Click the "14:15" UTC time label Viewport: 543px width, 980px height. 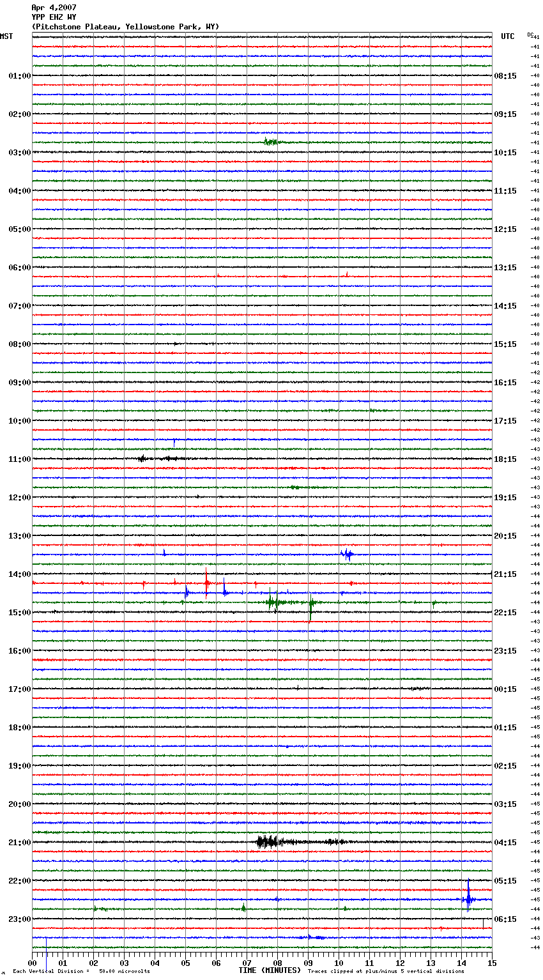505,306
